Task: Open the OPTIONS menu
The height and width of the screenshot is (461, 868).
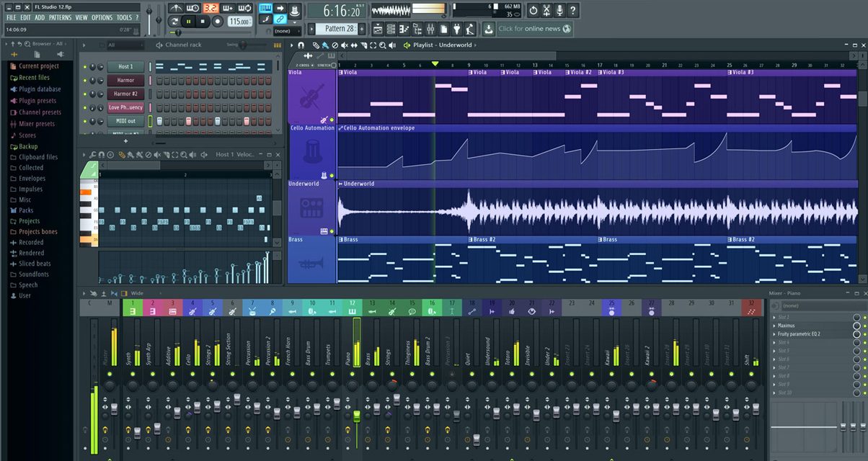Action: click(102, 17)
